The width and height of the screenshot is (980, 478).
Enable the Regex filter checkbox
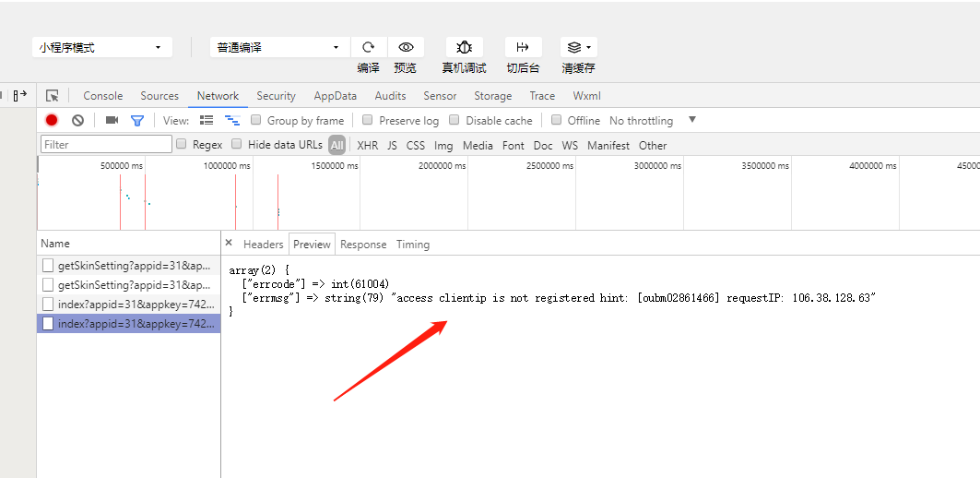click(182, 144)
